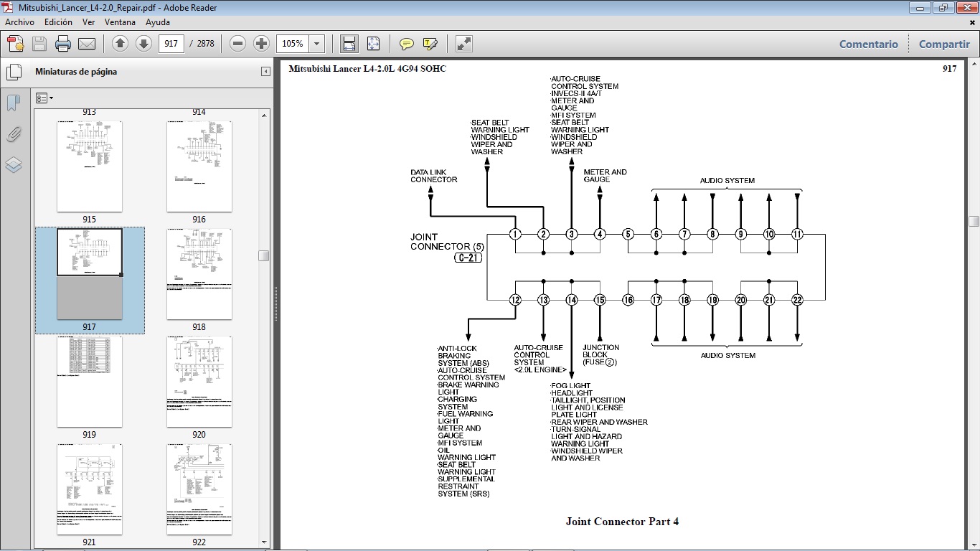Image resolution: width=980 pixels, height=551 pixels.
Task: Select the page 919 thumbnail
Action: pyautogui.click(x=89, y=380)
